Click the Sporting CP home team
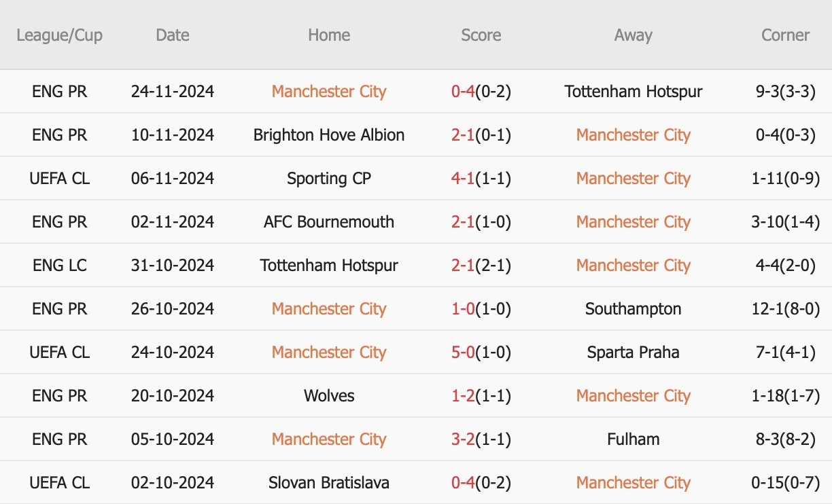Viewport: 832px width, 504px height. (329, 179)
